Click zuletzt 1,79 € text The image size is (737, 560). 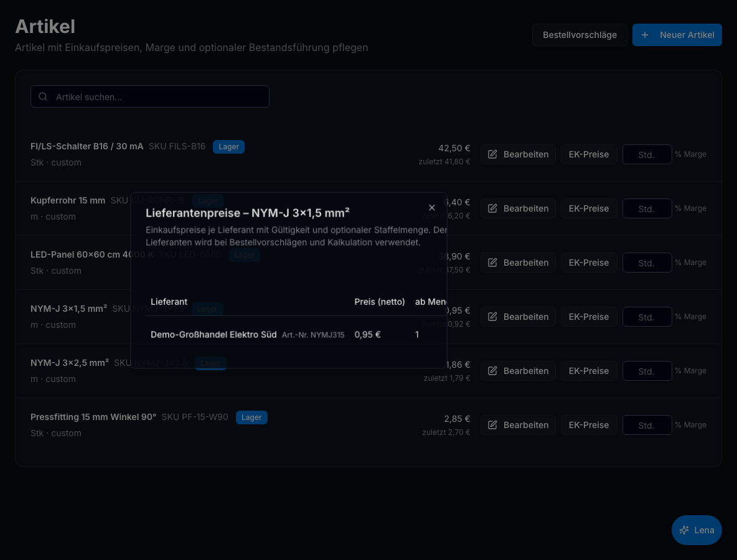(446, 378)
